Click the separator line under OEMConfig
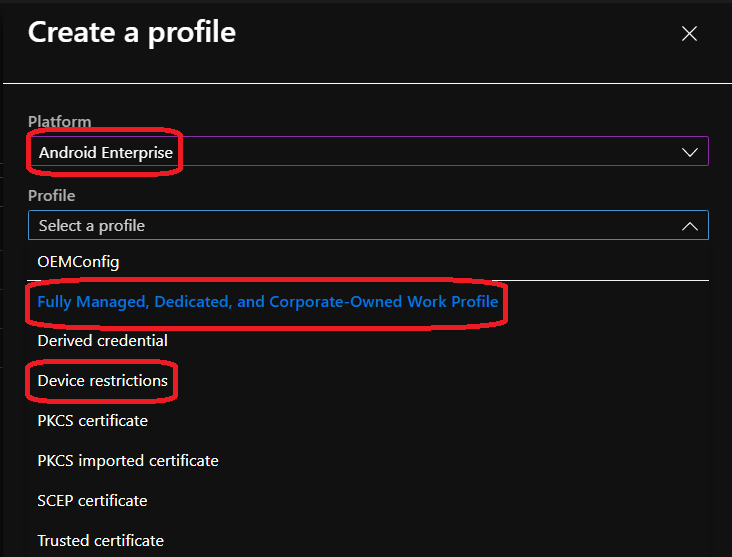 [368, 281]
